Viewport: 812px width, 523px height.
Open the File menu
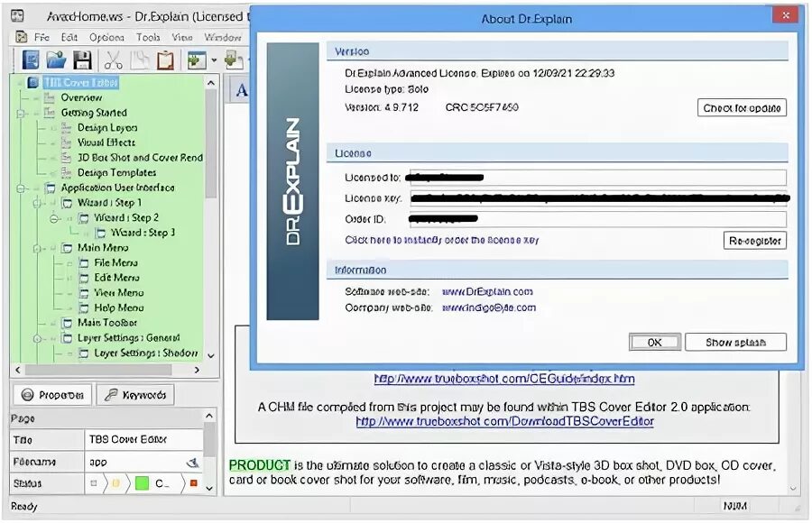tap(42, 37)
